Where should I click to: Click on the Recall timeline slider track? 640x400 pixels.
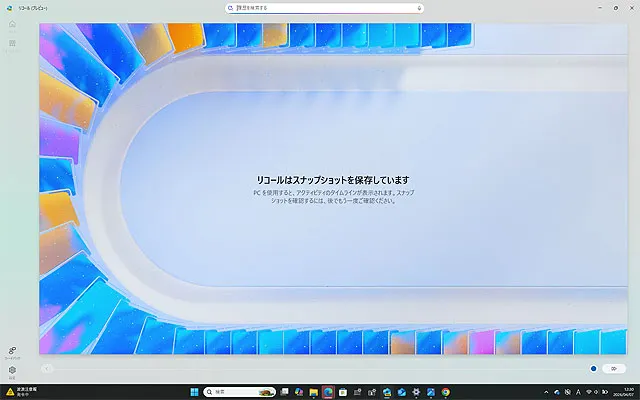[x=300, y=369]
